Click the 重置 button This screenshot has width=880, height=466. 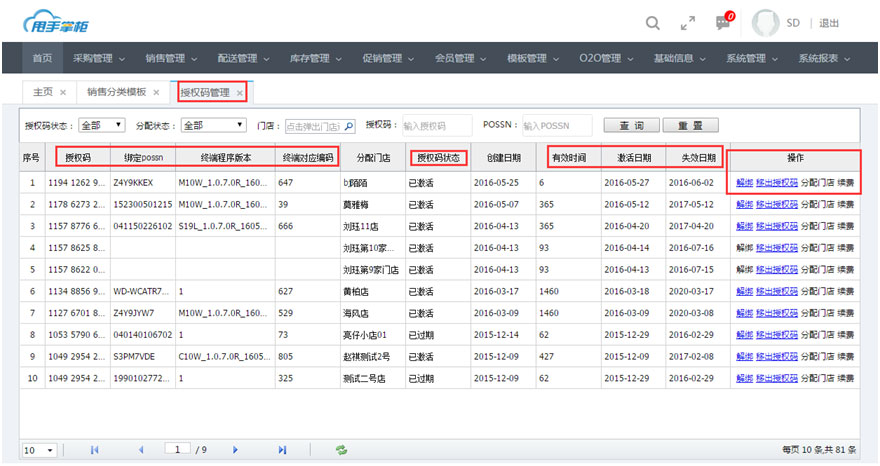coord(690,125)
